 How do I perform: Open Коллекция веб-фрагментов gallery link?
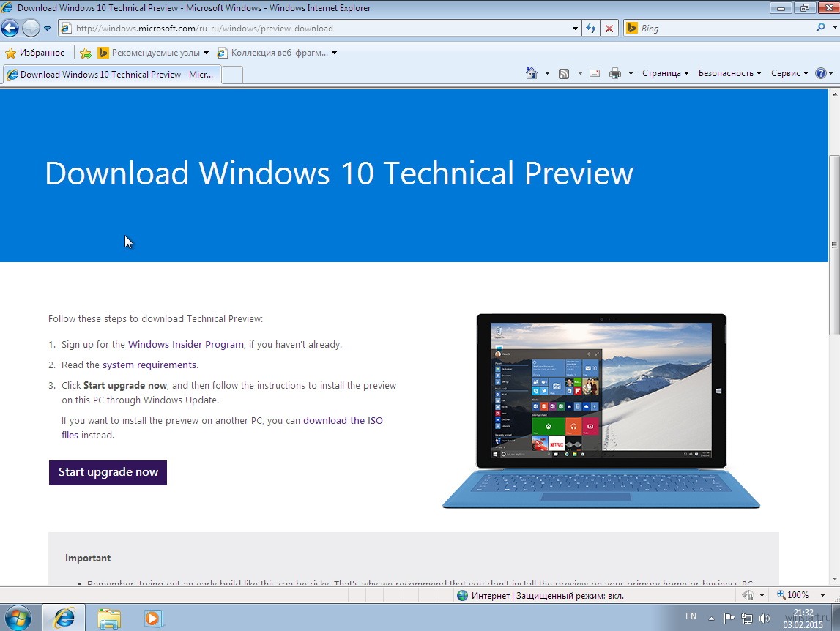click(x=272, y=53)
